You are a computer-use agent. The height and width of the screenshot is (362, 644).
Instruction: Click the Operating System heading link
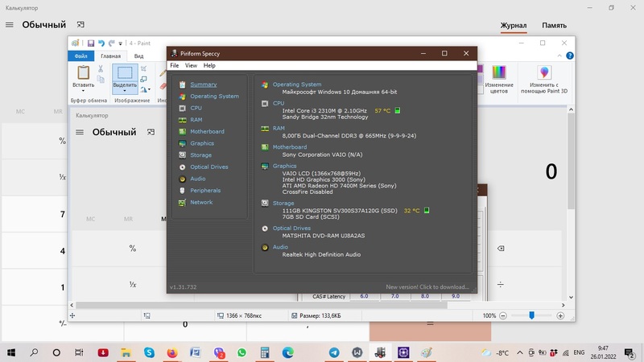pos(296,84)
